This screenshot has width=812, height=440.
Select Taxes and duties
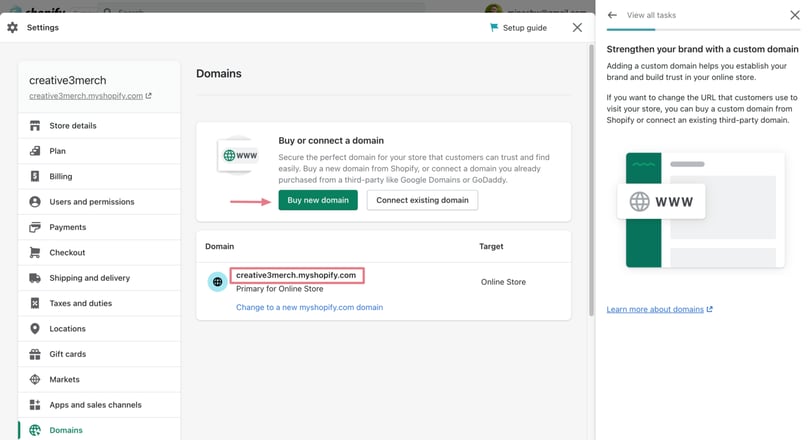point(99,303)
